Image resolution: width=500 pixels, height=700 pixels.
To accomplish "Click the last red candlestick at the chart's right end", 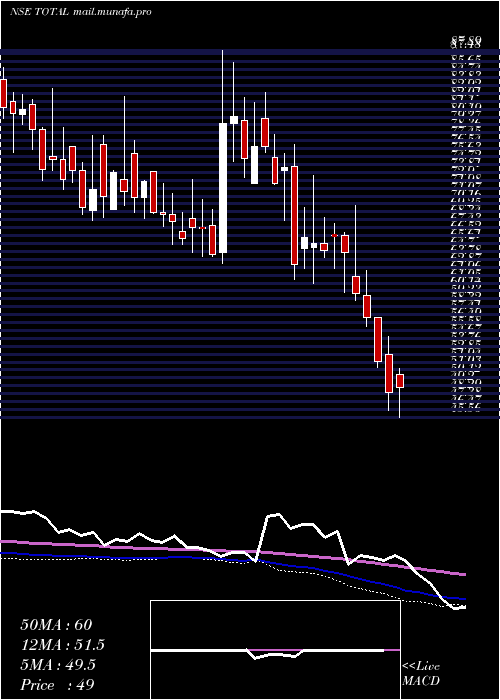I will pyautogui.click(x=400, y=381).
